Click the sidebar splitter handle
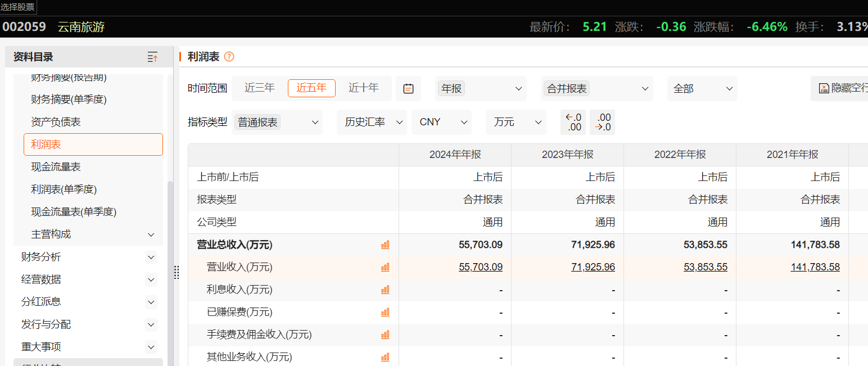 177,273
